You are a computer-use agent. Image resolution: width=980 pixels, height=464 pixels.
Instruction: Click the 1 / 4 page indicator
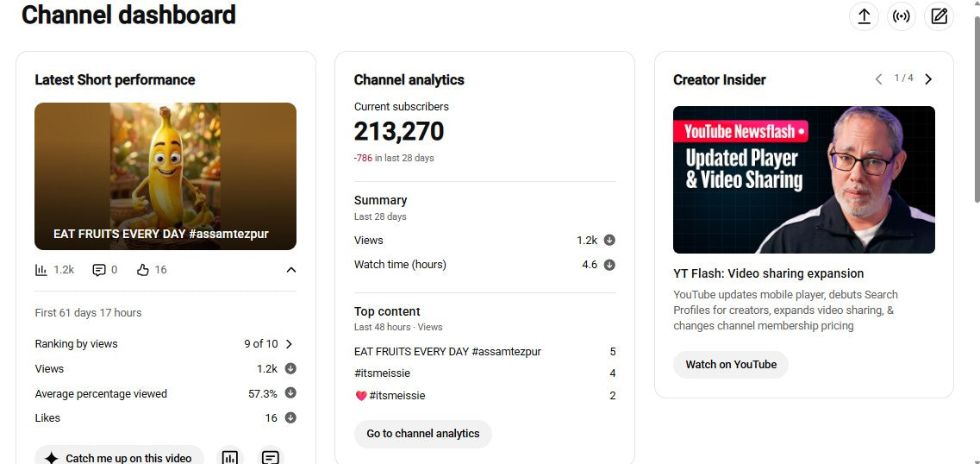point(904,78)
